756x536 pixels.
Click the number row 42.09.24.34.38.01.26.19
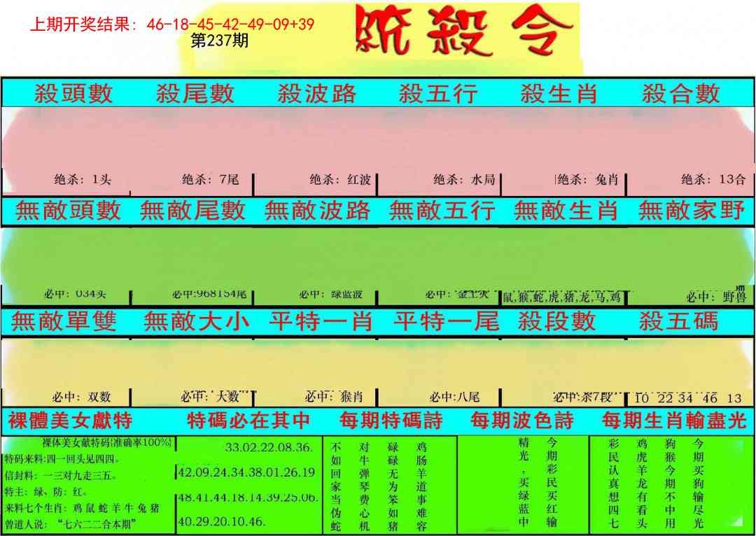(x=246, y=472)
